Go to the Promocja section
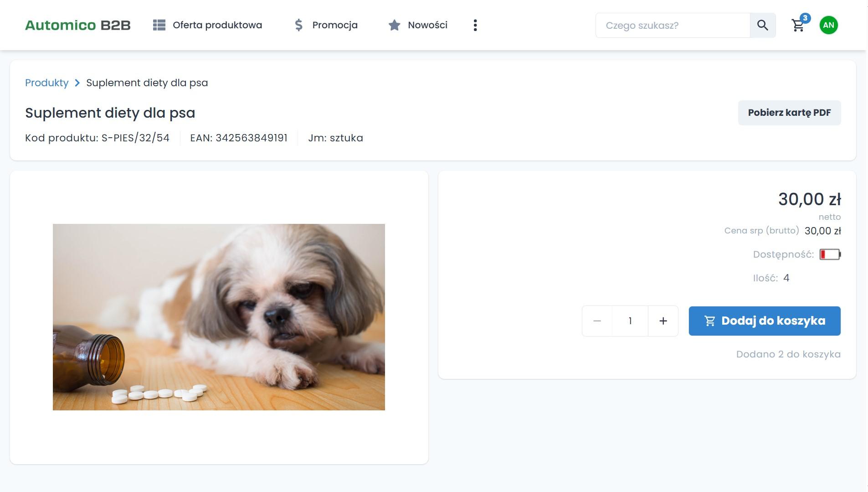 [x=334, y=25]
